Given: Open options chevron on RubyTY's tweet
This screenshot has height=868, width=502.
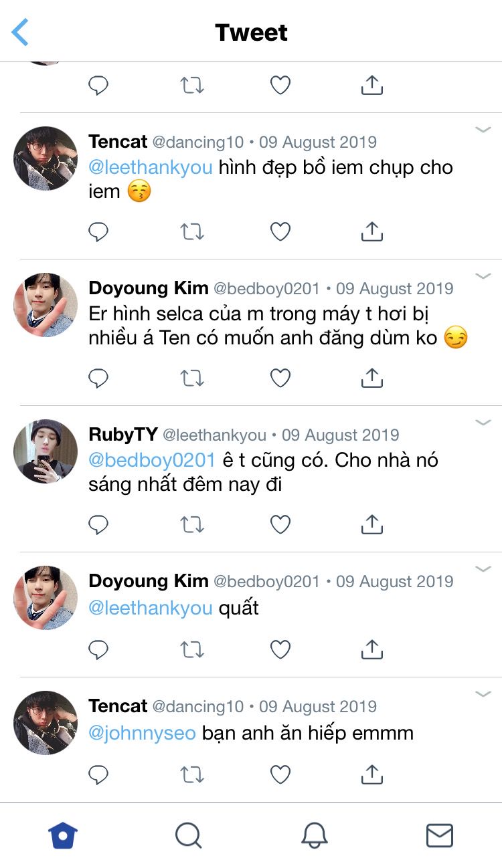Looking at the screenshot, I should (483, 423).
